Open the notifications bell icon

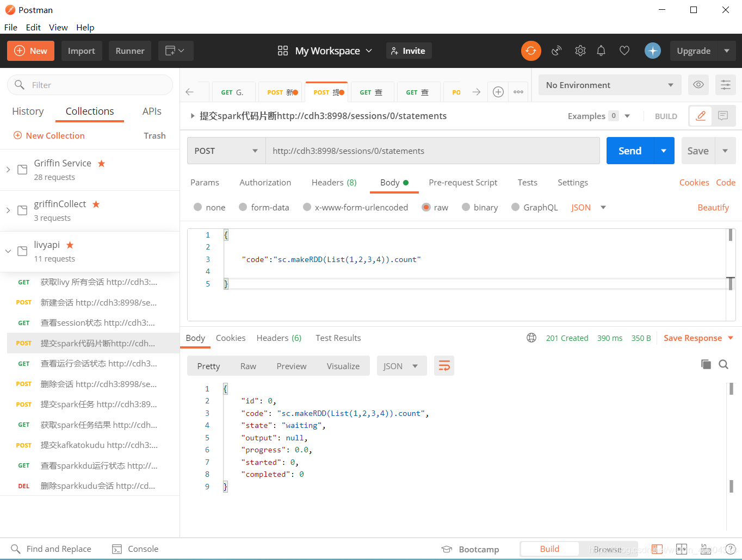pos(601,51)
